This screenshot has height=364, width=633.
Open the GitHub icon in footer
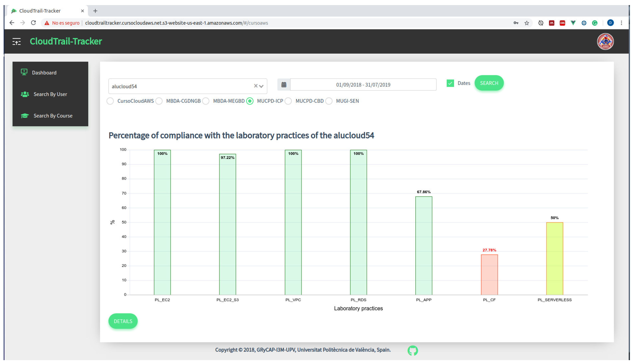412,350
